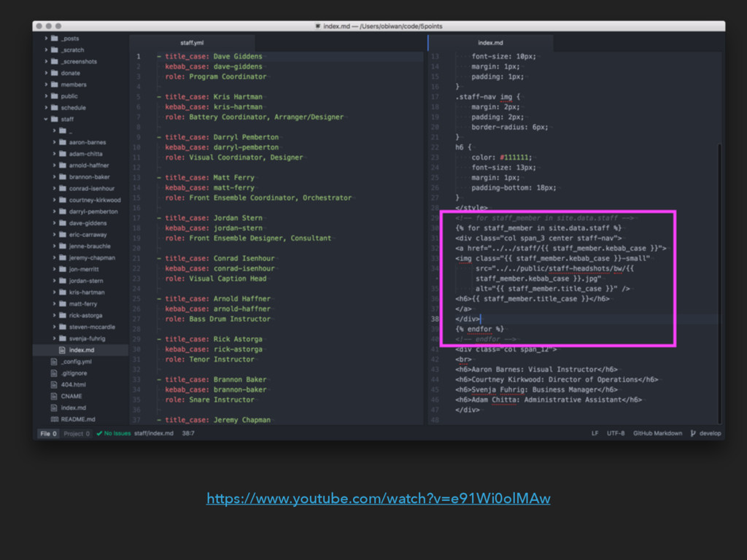Expand the _posts folder chevron
The image size is (747, 560).
coord(46,38)
